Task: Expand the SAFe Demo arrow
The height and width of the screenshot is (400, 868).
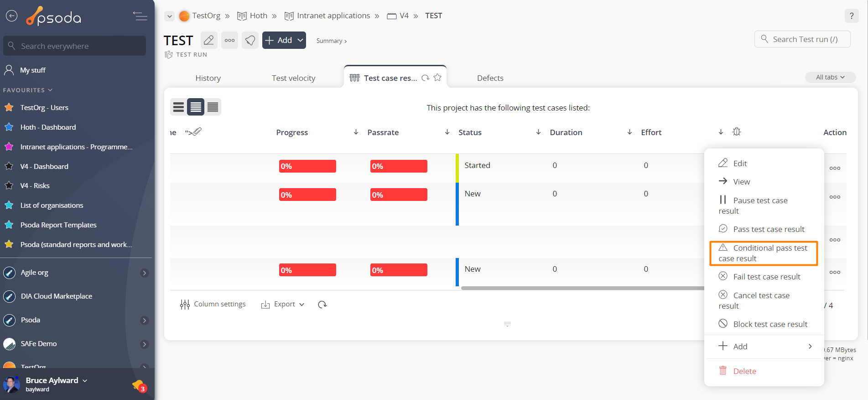Action: click(145, 344)
